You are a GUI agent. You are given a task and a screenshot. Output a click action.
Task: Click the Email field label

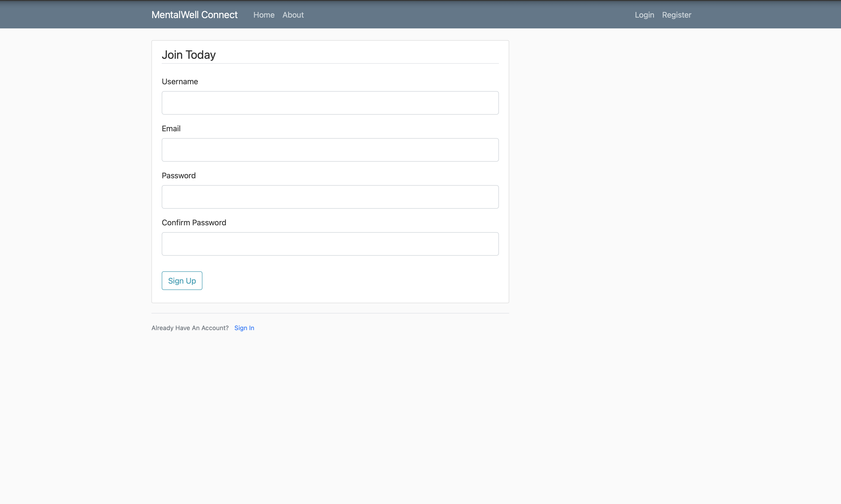(x=171, y=129)
